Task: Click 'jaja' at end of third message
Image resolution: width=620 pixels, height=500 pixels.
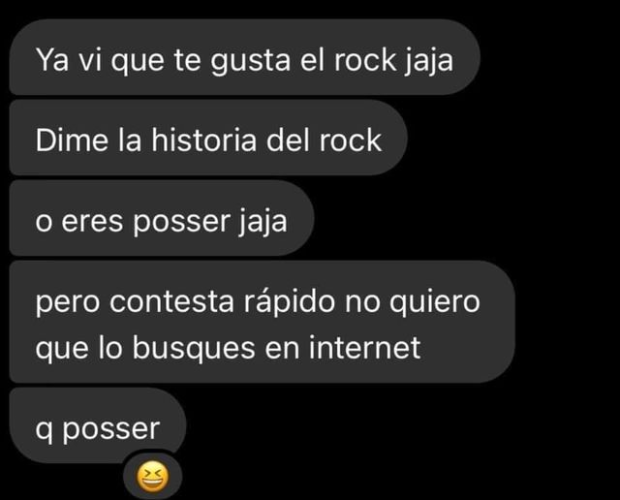Action: (x=263, y=223)
